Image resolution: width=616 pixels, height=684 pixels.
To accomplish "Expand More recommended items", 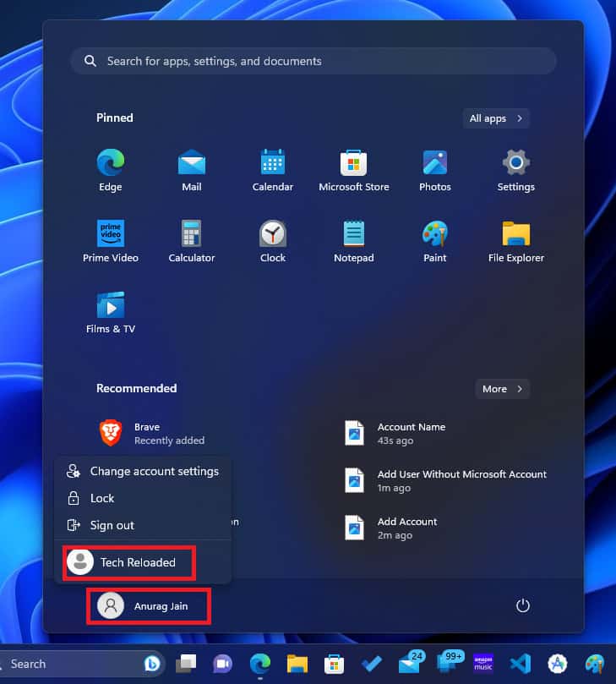I will pyautogui.click(x=502, y=389).
